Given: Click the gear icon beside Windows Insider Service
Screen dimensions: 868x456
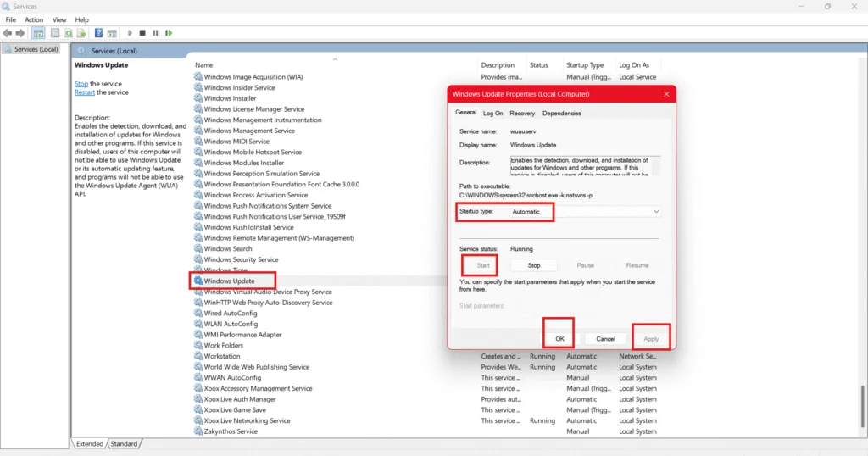Looking at the screenshot, I should pos(198,87).
